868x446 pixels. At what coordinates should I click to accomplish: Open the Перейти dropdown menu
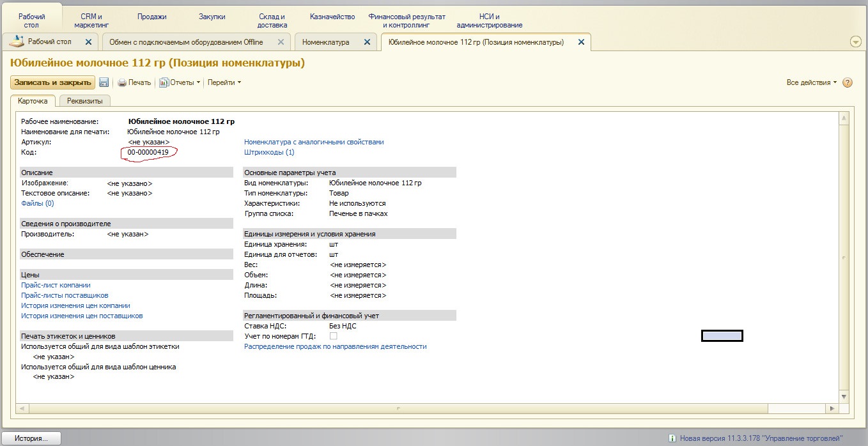pos(224,82)
